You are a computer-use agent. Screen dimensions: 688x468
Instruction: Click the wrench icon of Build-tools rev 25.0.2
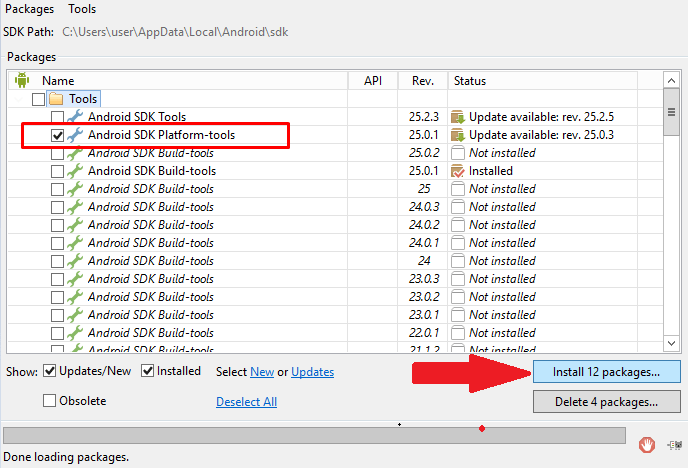pos(75,153)
